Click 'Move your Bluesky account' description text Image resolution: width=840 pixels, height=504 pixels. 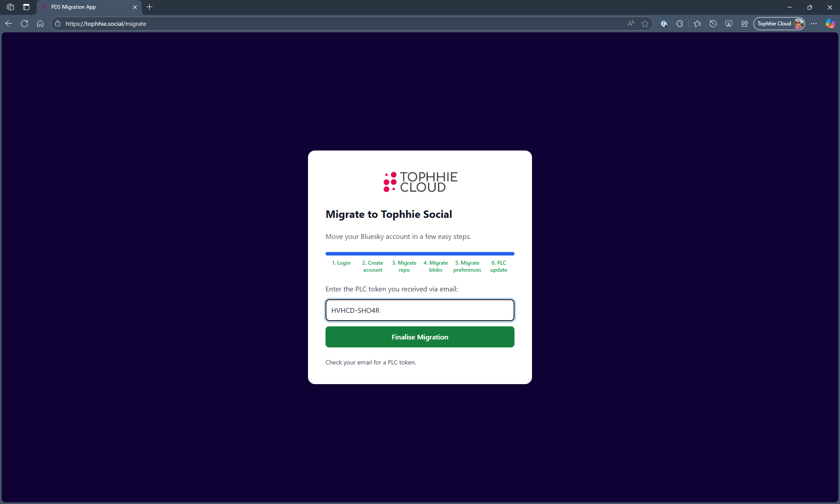coord(398,237)
